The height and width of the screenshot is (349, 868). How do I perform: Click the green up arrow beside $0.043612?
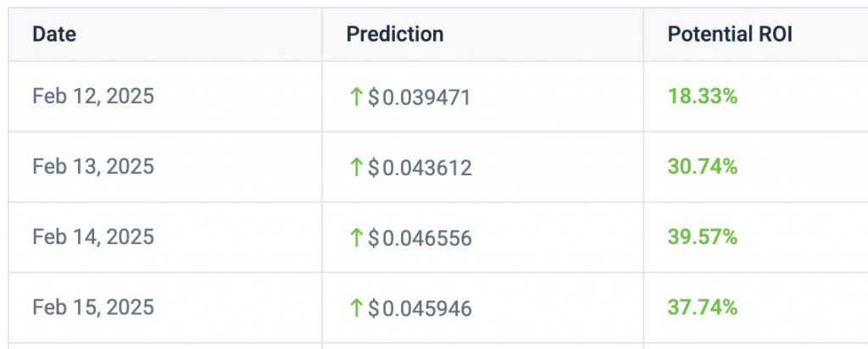[x=356, y=167]
